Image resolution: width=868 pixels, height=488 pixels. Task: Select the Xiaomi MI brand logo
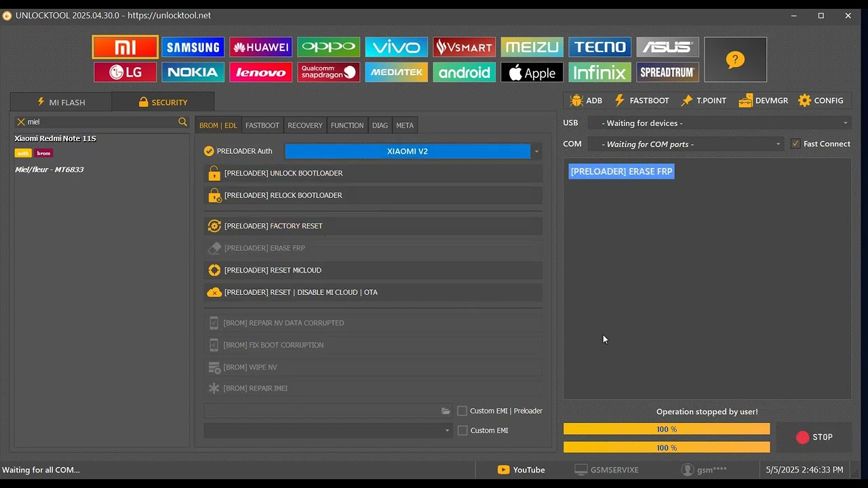click(x=125, y=47)
